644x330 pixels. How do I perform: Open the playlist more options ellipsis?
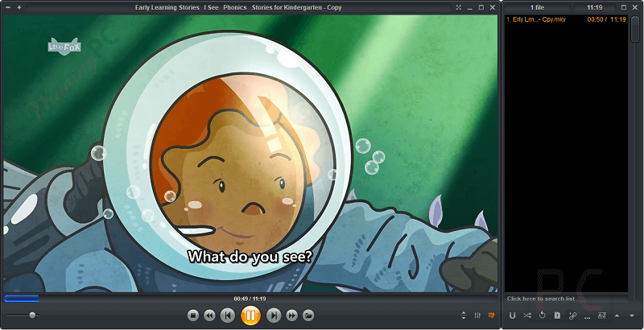coord(588,317)
